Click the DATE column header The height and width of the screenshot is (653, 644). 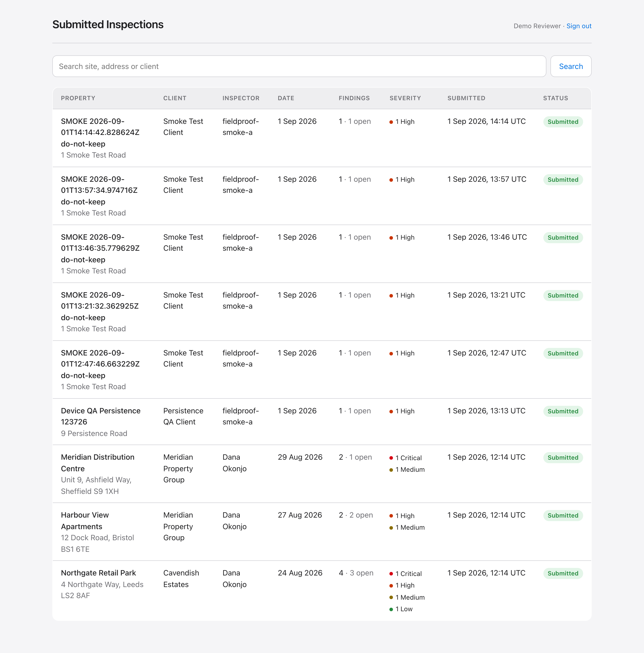(286, 98)
